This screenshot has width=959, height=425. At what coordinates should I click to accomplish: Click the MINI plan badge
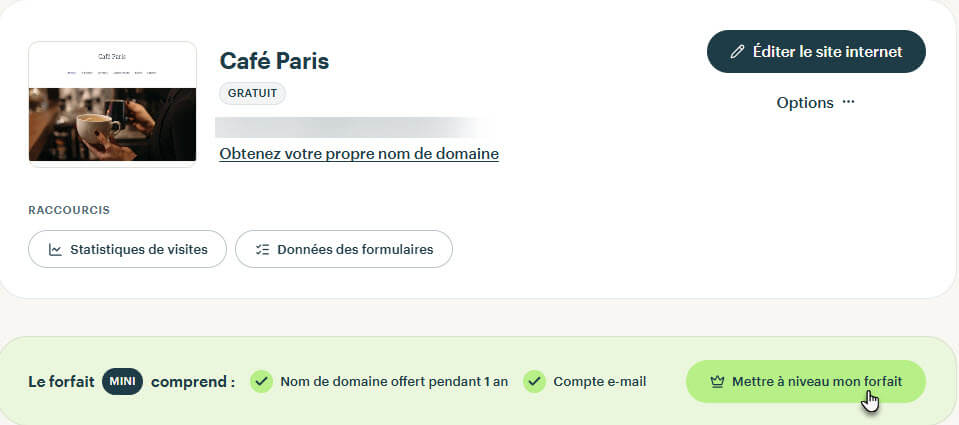click(x=122, y=382)
